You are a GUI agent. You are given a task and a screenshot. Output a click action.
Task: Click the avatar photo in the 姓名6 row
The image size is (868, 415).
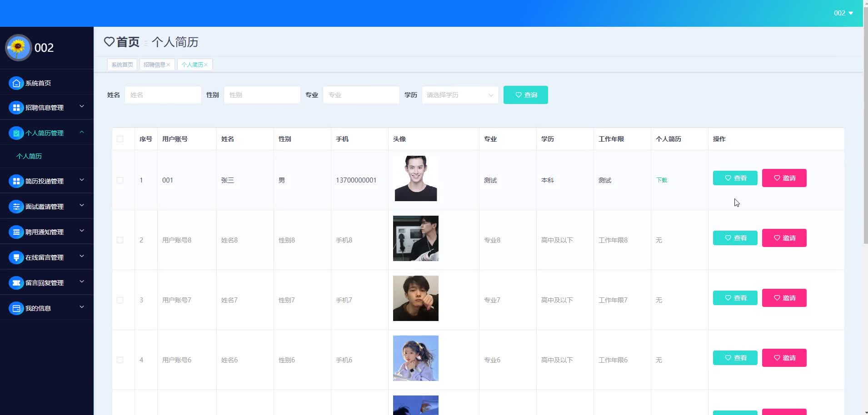pos(416,358)
